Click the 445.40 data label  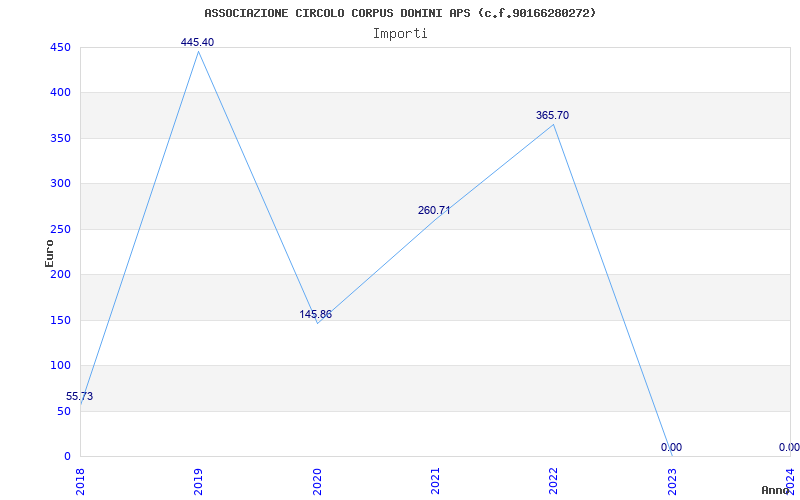197,42
